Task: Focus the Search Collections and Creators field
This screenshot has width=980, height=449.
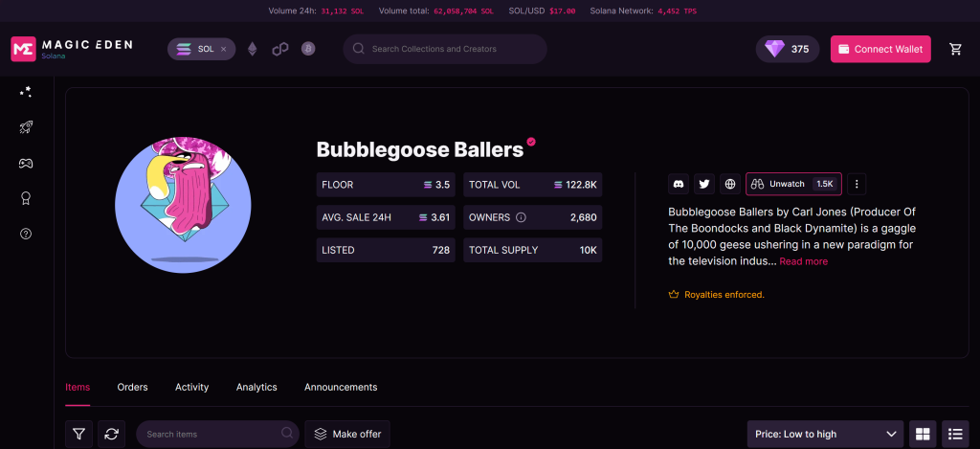Action: point(445,49)
